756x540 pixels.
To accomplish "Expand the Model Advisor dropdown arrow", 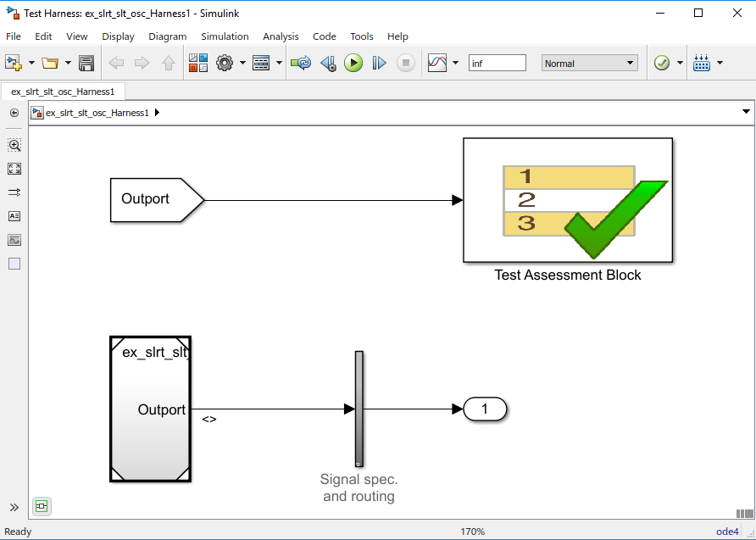I will [680, 63].
